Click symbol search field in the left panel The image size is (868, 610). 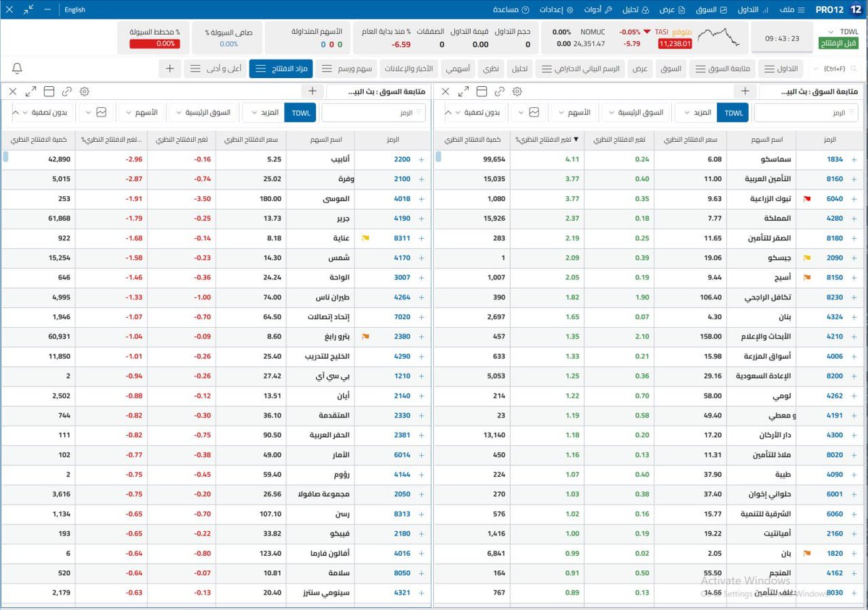(374, 114)
